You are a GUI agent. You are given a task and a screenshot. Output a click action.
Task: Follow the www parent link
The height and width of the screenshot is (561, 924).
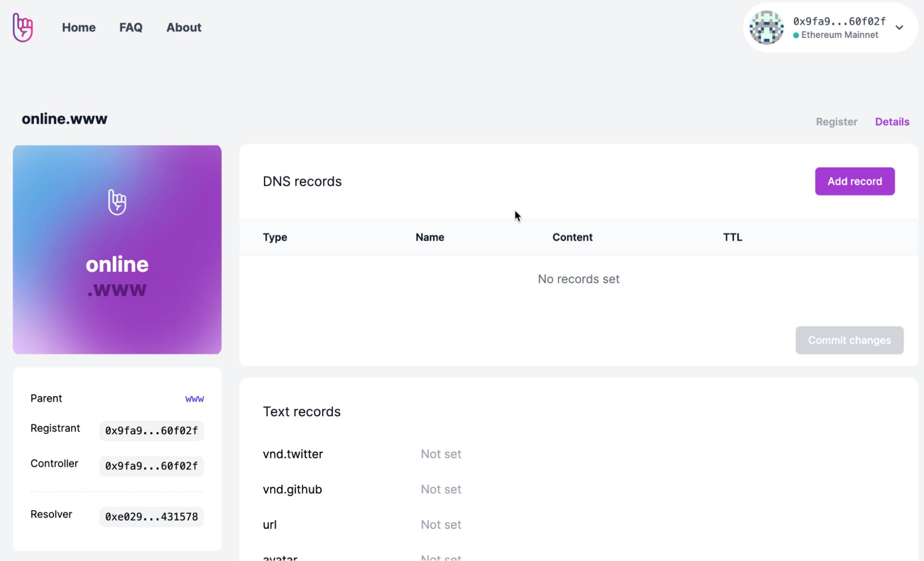point(194,399)
